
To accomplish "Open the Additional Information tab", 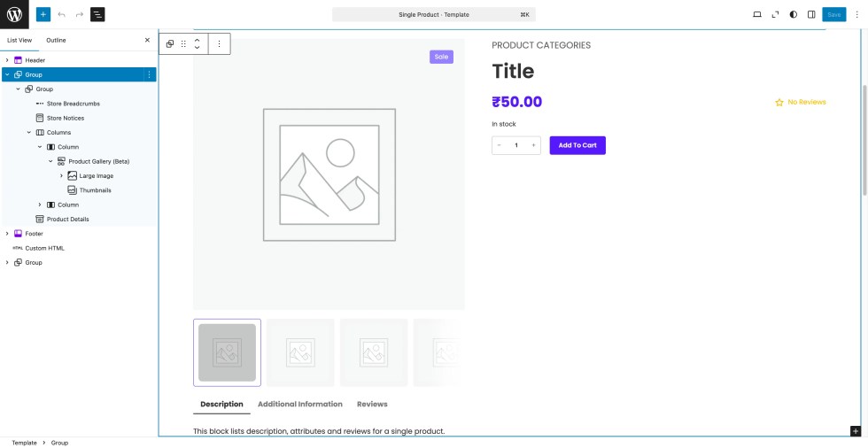I will (x=300, y=405).
